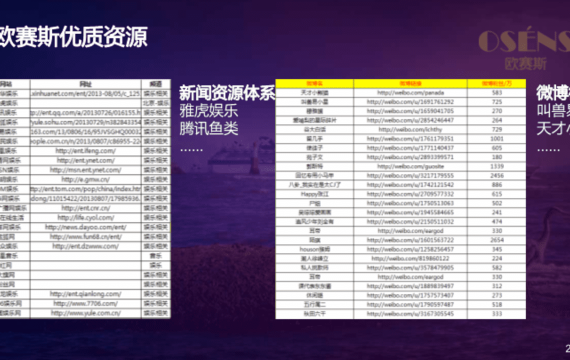Visit the http://www.yule.com.cn/ link

(86, 313)
